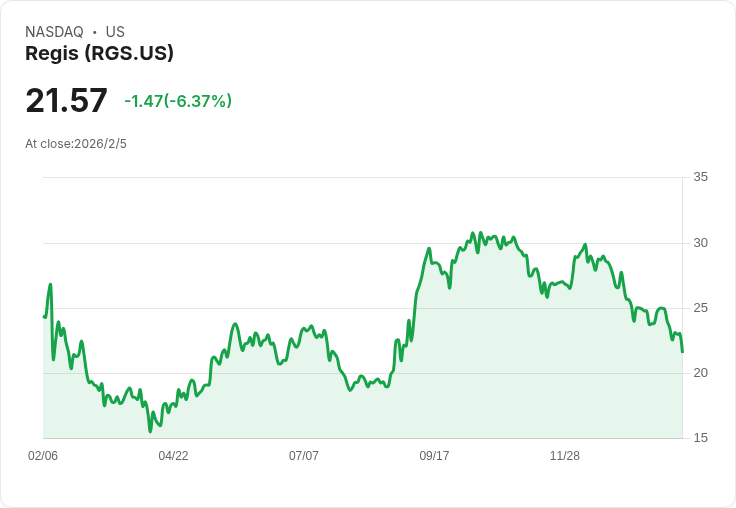
Task: Select the 04/22 date axis label
Action: pyautogui.click(x=173, y=456)
